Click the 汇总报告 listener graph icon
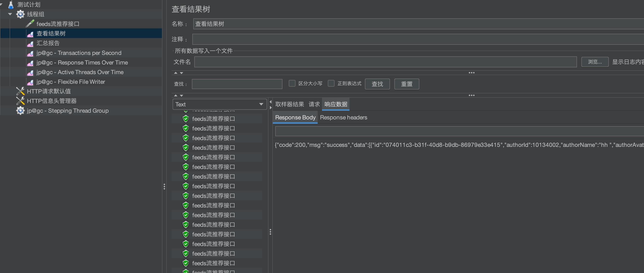This screenshot has height=273, width=644. 30,44
